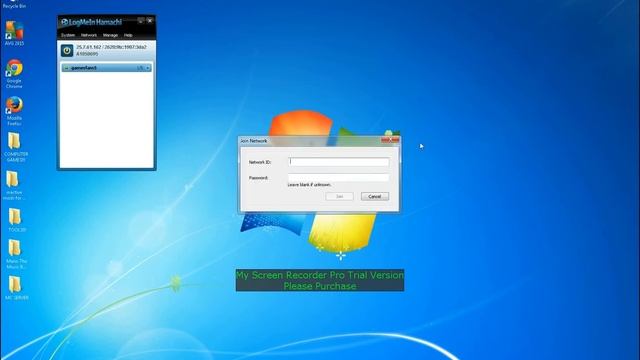Screen dimensions: 640x360
Task: Select the Recycle Bin desktop icon
Action: (14, 4)
